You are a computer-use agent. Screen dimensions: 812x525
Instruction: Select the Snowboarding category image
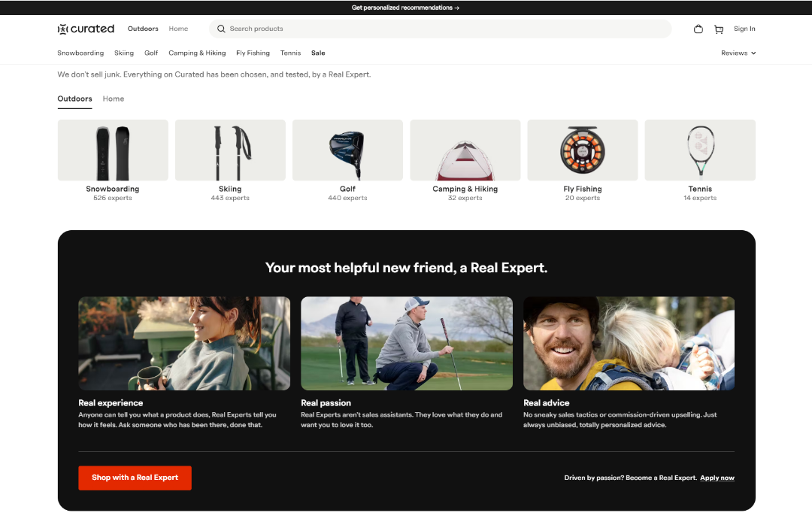113,150
